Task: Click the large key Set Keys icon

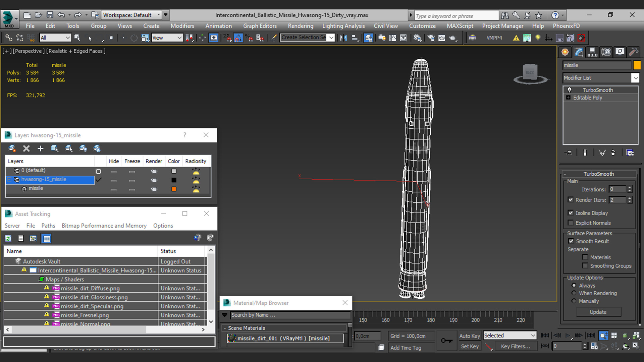Action: (x=447, y=341)
